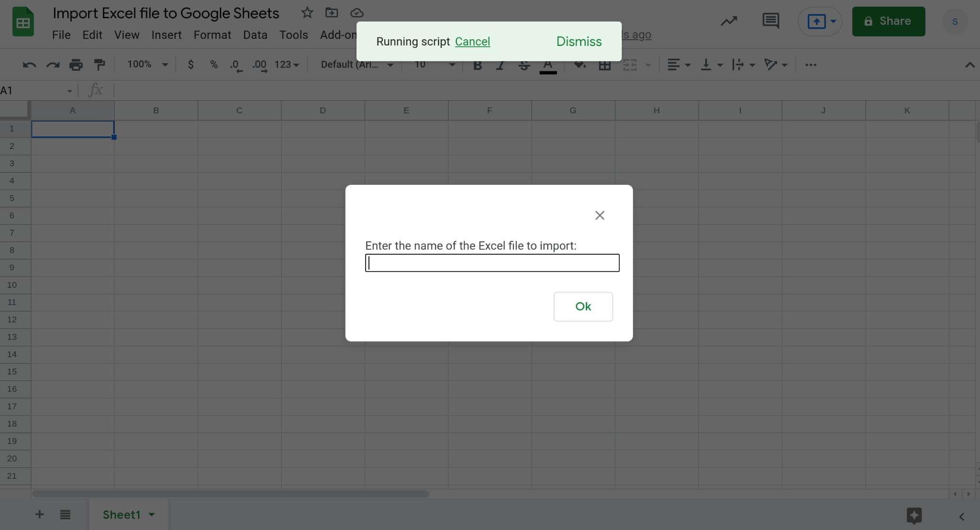Open the Name box dropdown
This screenshot has height=530, width=980.
tap(69, 91)
